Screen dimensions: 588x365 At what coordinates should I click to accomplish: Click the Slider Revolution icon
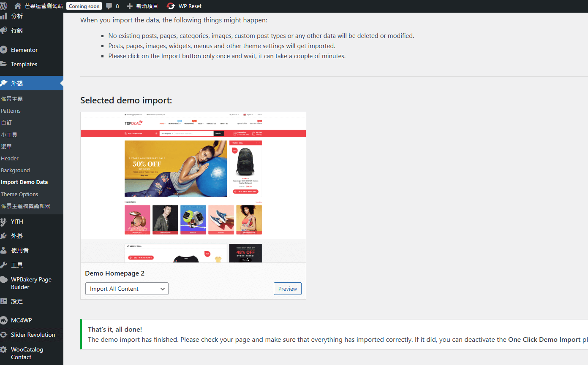pos(4,335)
